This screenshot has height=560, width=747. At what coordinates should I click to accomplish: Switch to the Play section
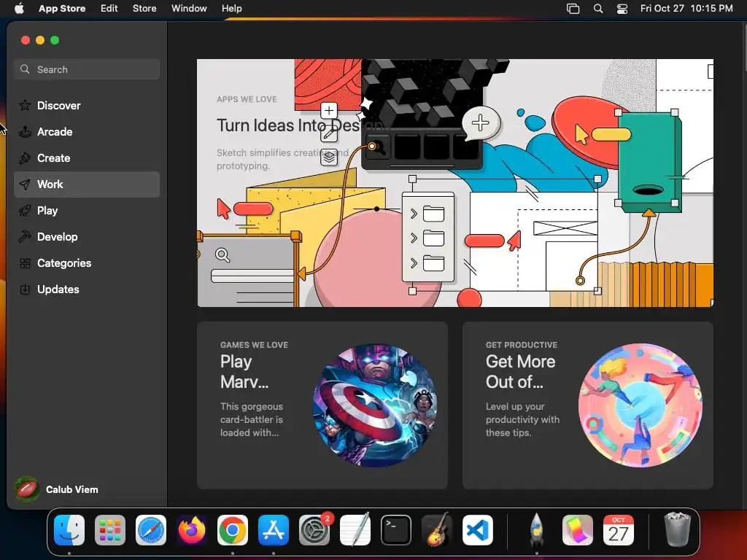tap(87, 211)
